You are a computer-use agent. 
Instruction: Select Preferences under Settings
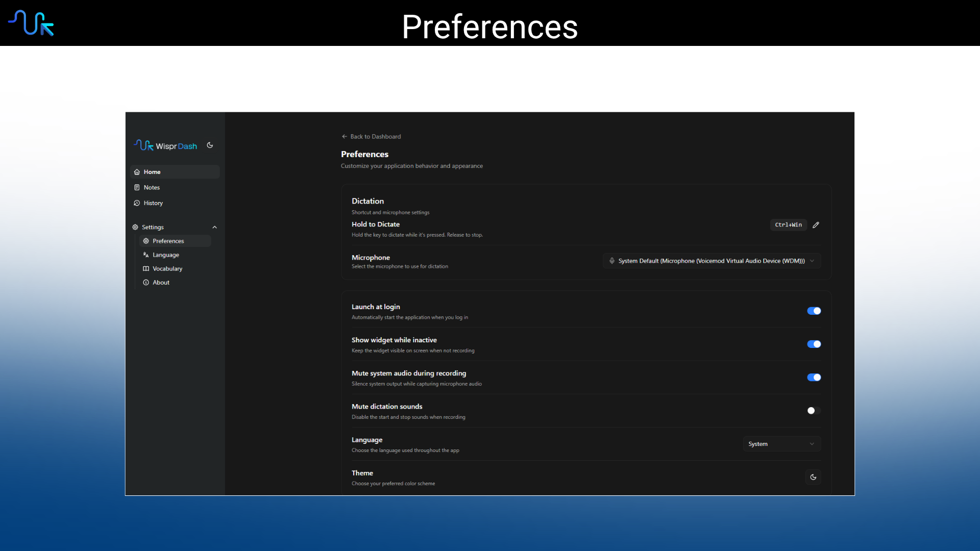click(x=175, y=241)
